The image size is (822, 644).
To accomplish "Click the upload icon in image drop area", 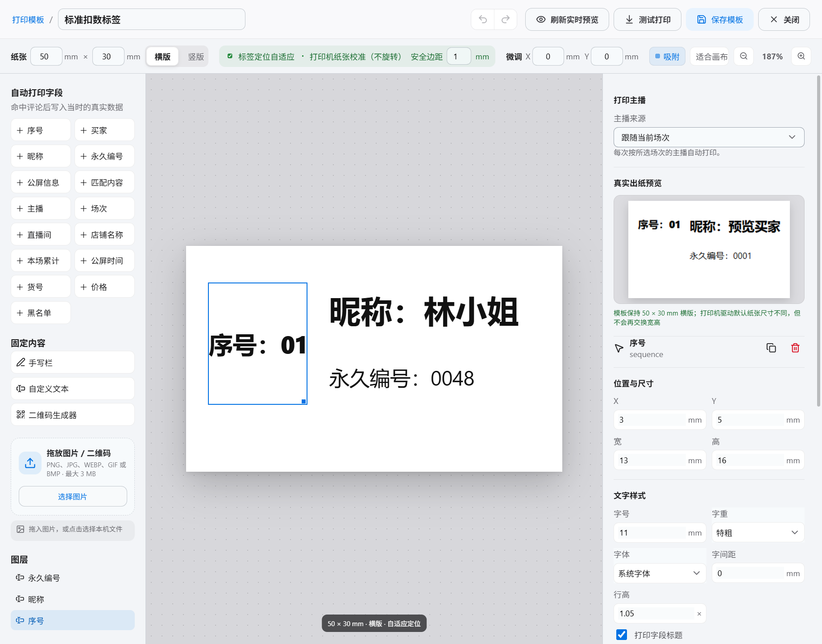I will (30, 463).
